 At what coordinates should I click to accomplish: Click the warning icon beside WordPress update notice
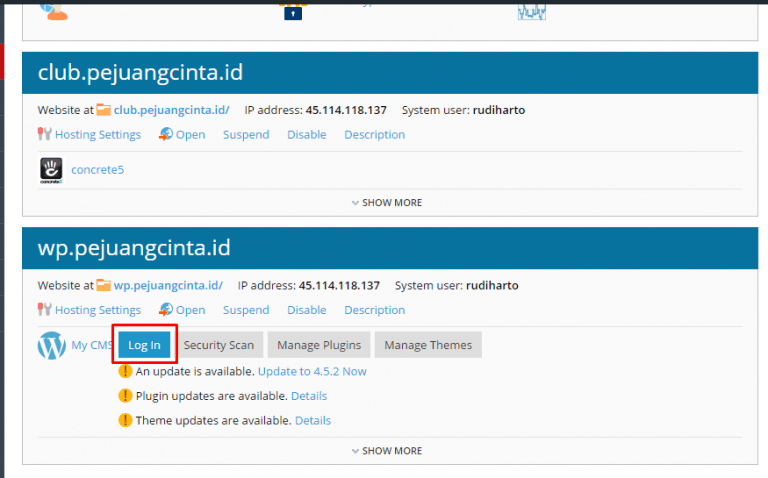point(125,371)
